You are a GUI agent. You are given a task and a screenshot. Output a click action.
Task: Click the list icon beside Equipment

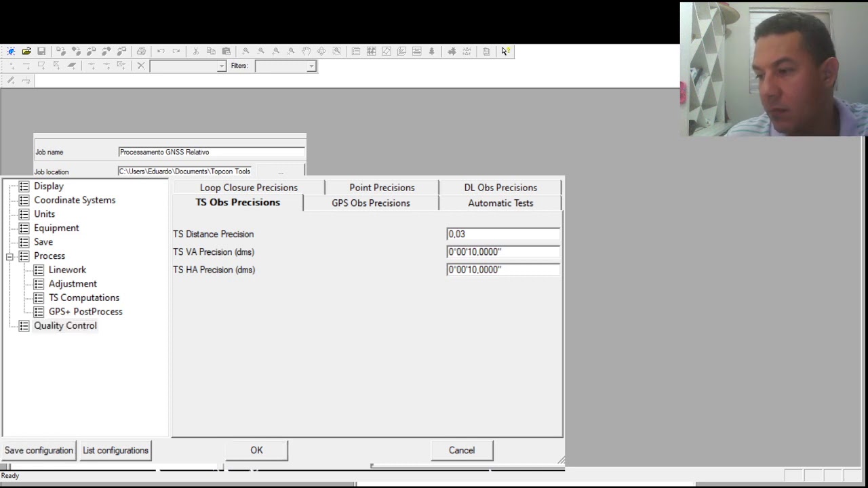(24, 228)
